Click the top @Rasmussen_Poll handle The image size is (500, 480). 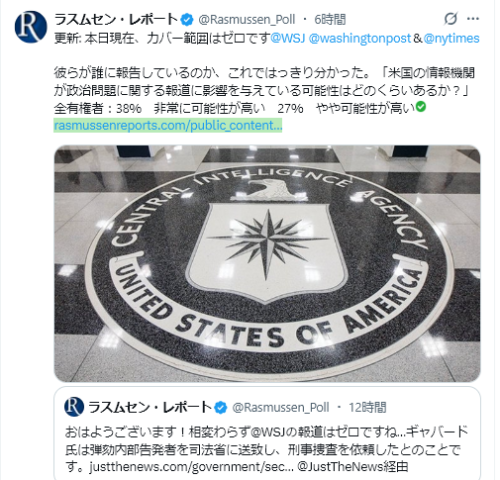247,20
